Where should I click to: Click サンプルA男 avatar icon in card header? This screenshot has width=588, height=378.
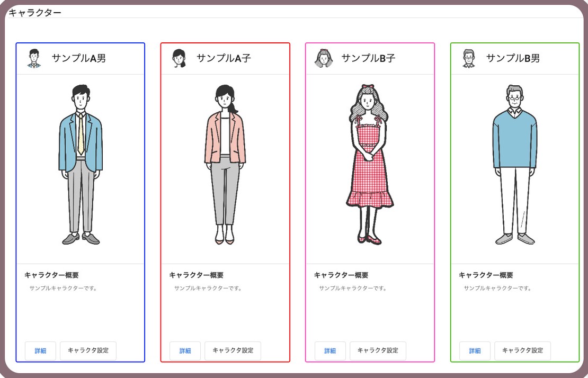(x=34, y=58)
